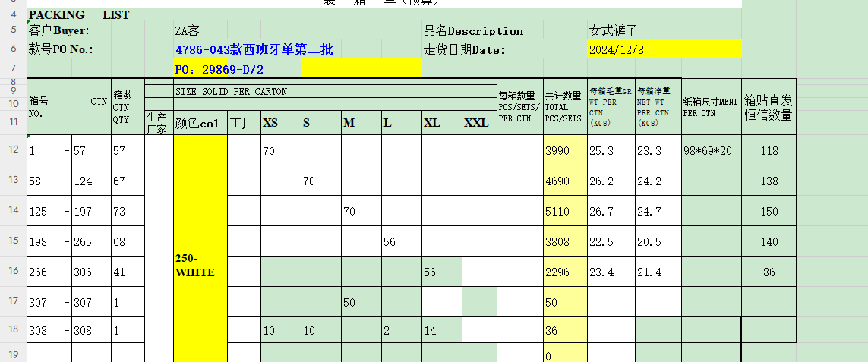Click the XXL size column header cell
This screenshot has height=362, width=868.
479,123
